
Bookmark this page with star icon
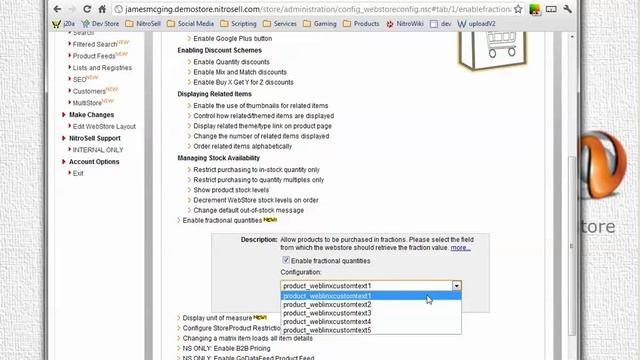[x=518, y=9]
